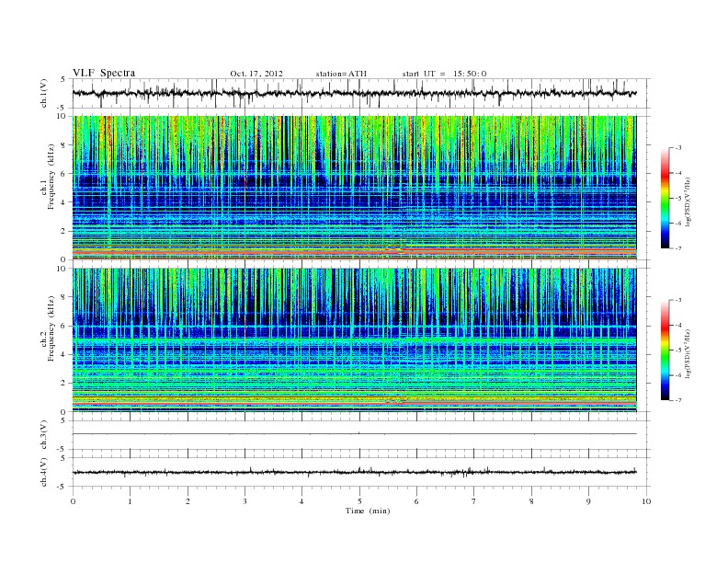Click the ch.2 colorbar 'log(PSD)(V²/Hz)' label

pos(688,353)
